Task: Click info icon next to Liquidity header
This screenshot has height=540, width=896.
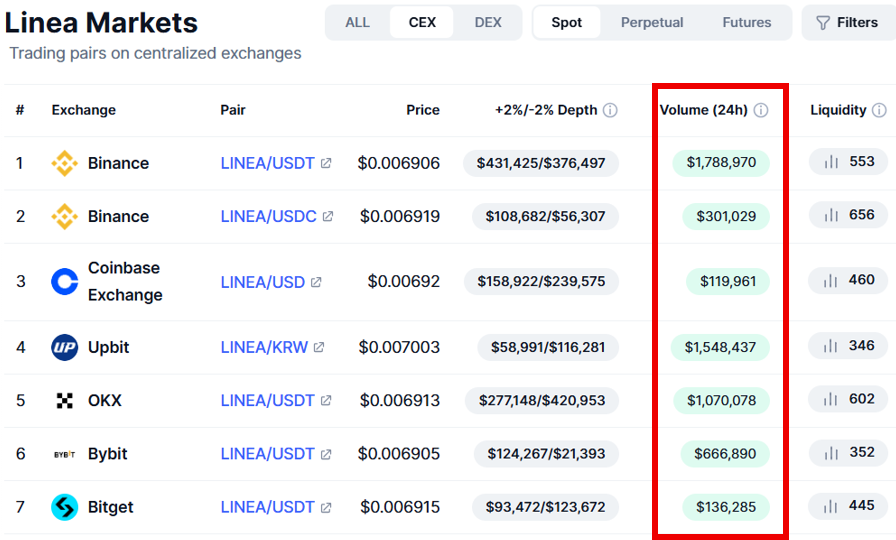Action: coord(879,110)
